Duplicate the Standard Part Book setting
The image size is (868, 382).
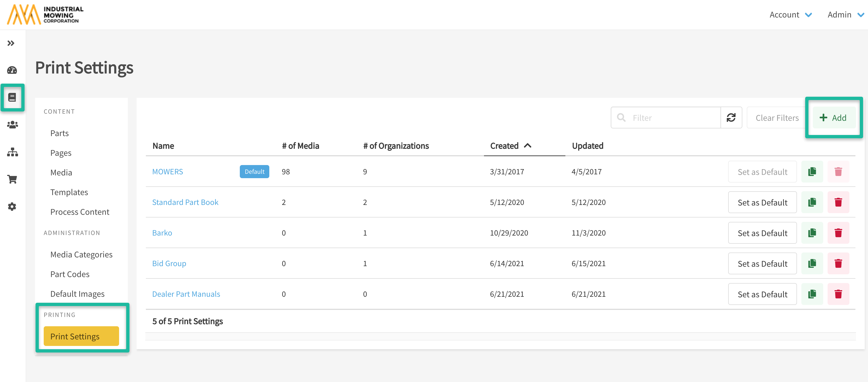click(x=812, y=202)
